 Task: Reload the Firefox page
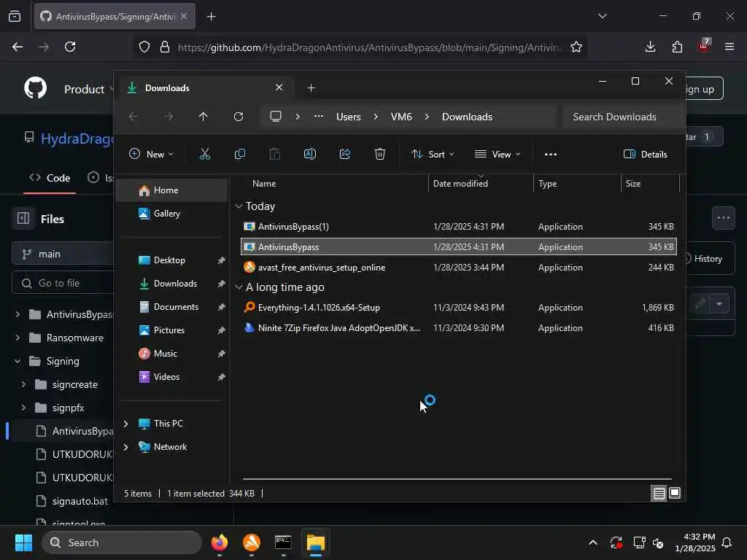point(70,47)
